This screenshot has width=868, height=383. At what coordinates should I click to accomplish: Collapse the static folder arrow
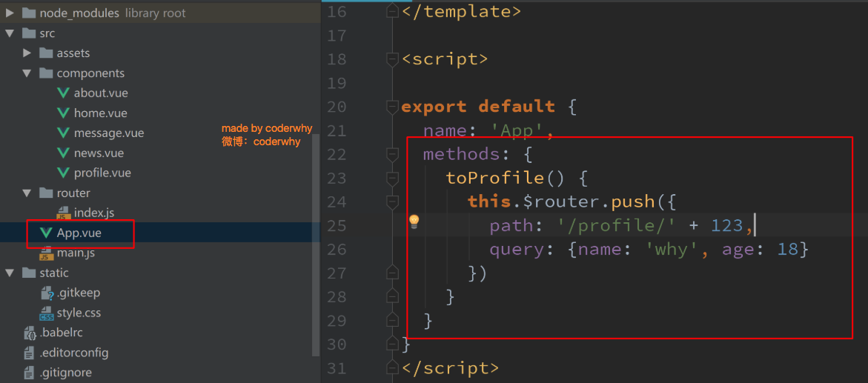pyautogui.click(x=10, y=273)
